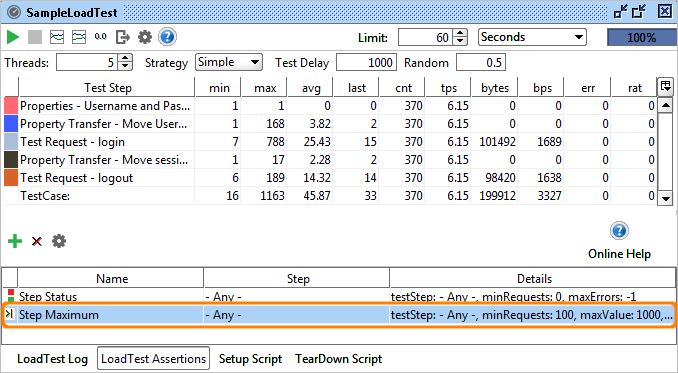This screenshot has height=373, width=678.
Task: Click the light blue swatch for login
Action: 11,142
